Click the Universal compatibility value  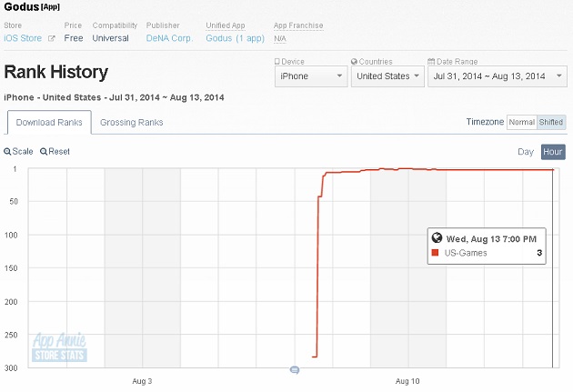110,38
